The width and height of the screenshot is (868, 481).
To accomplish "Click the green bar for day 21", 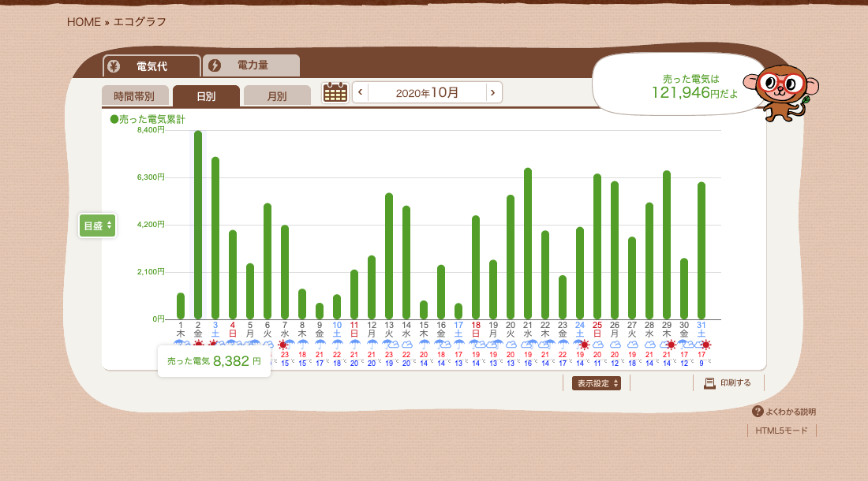I will [528, 244].
